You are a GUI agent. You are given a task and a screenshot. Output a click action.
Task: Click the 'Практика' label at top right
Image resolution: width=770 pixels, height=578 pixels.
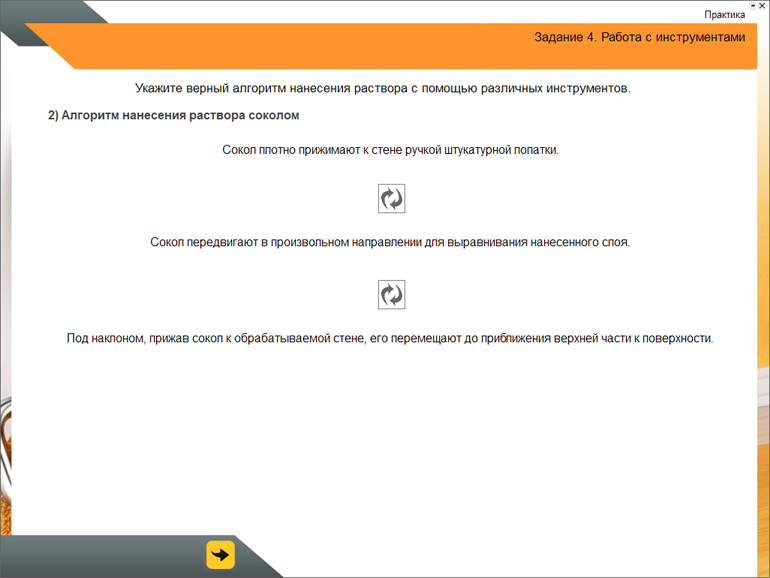tap(724, 15)
